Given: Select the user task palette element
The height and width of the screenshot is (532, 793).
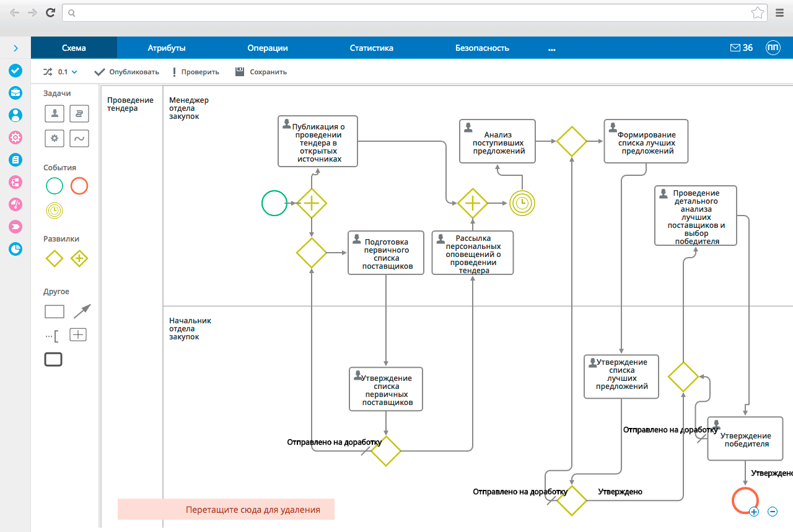Looking at the screenshot, I should pos(55,113).
